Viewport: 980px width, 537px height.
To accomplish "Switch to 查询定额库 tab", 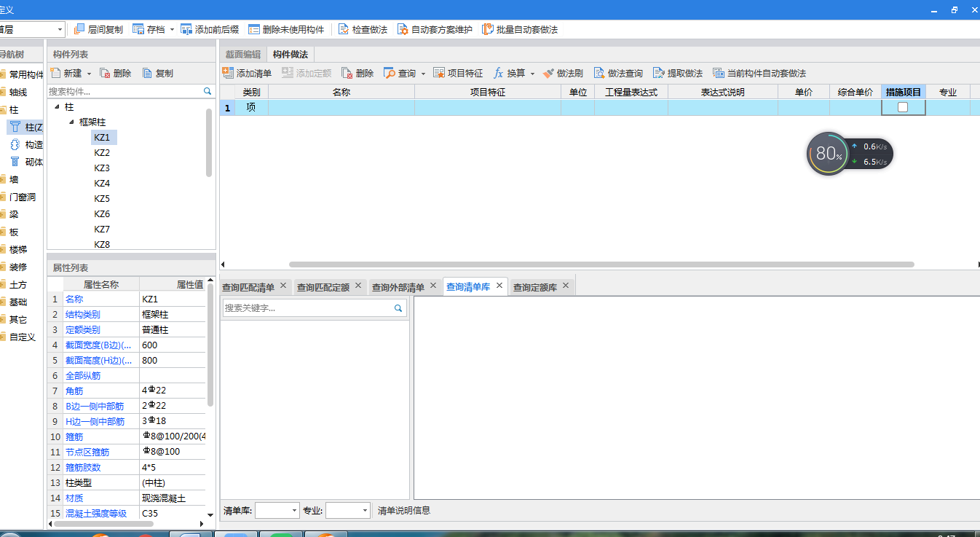I will click(x=535, y=287).
